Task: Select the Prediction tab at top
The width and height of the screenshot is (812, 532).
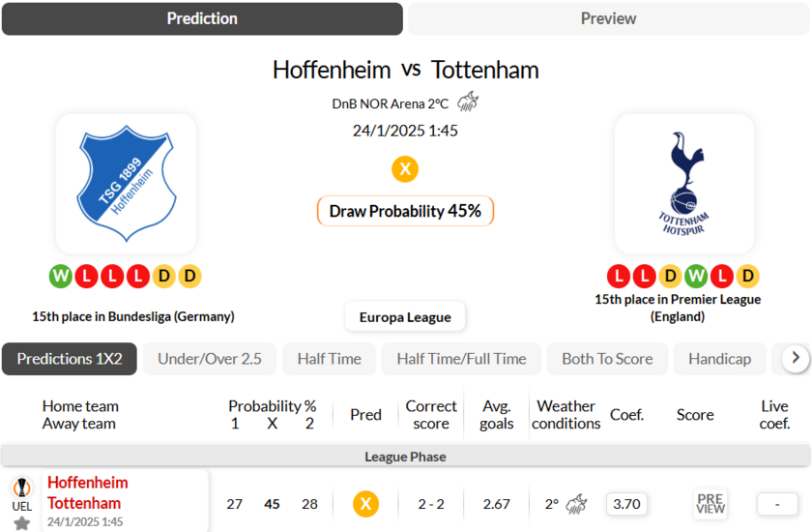Action: (x=202, y=18)
